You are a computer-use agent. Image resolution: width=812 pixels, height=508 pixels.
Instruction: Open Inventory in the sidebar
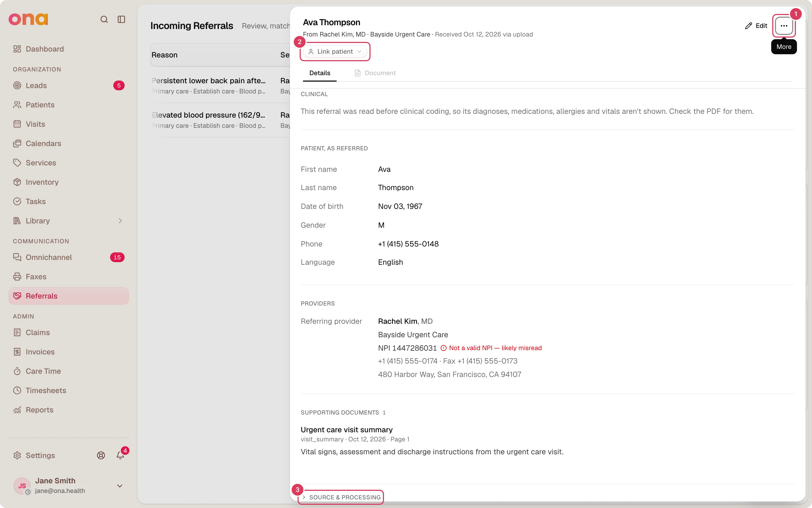68,182
